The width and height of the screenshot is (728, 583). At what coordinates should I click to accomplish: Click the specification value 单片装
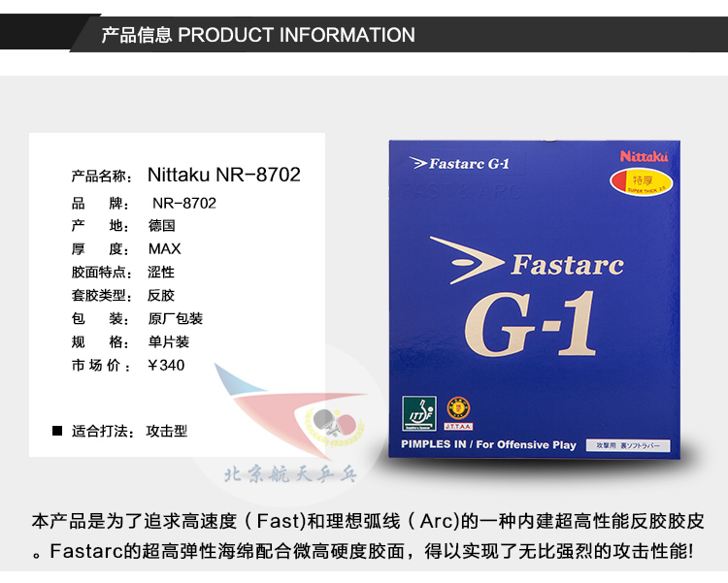pos(169,342)
